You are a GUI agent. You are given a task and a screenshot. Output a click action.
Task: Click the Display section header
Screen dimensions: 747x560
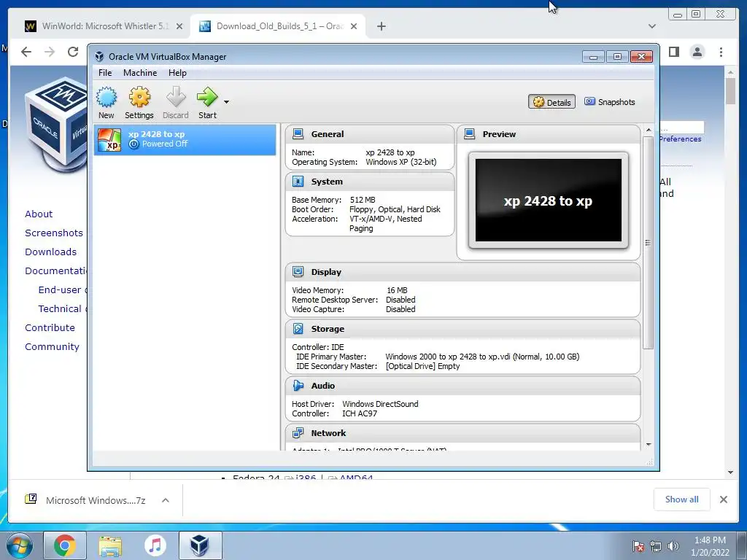click(462, 272)
